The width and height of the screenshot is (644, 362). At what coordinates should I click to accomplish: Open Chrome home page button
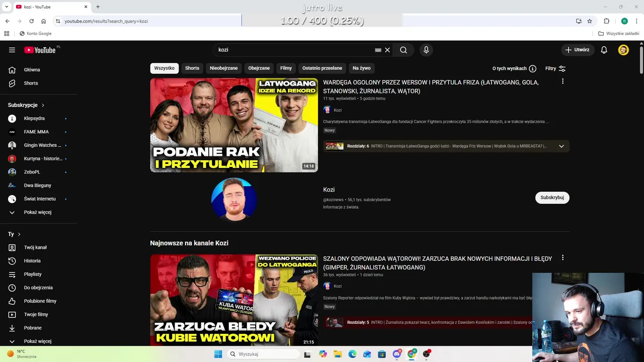pyautogui.click(x=44, y=21)
